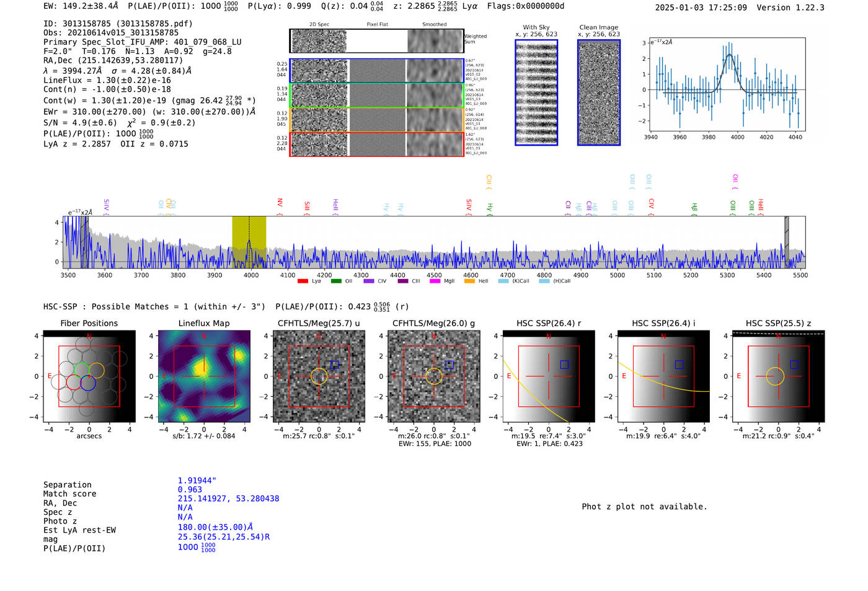Open the Clean Image cutout
The image size is (868, 591).
[x=599, y=92]
